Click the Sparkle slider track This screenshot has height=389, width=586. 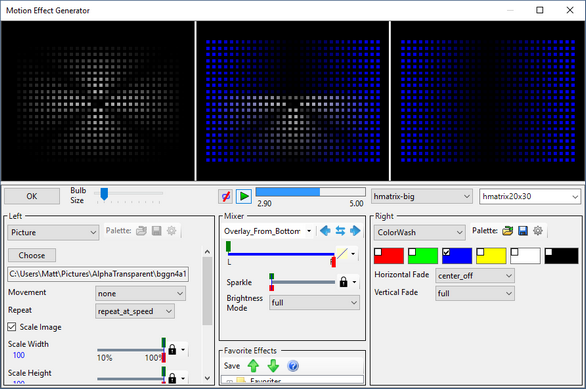coord(303,282)
